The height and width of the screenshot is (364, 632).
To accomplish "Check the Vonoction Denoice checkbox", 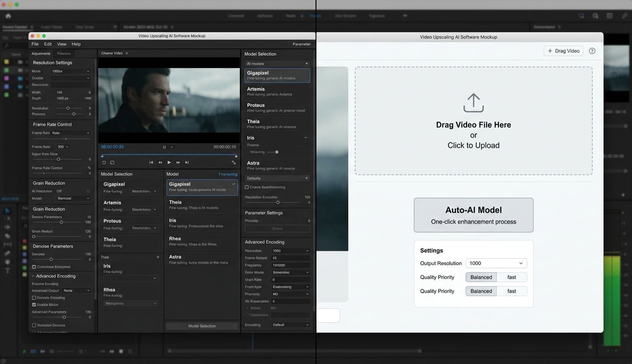I will pyautogui.click(x=34, y=325).
